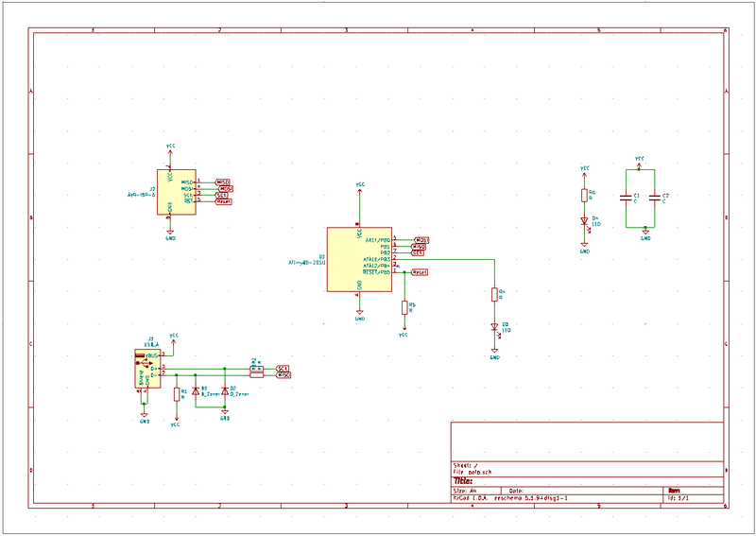756x536 pixels.
Task: Select the GND symbol below the capacitors
Action: click(x=645, y=233)
